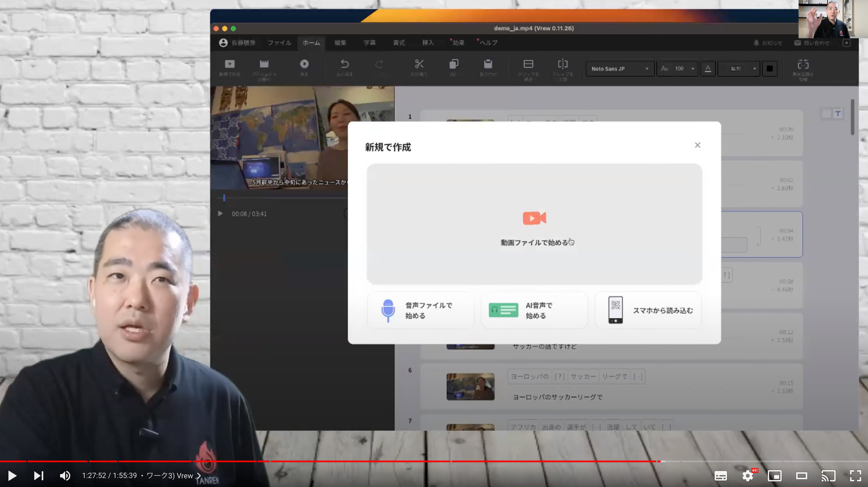Open the 輪郭 outline style dropdown
Screen dimensions: 868x487
tap(739, 69)
